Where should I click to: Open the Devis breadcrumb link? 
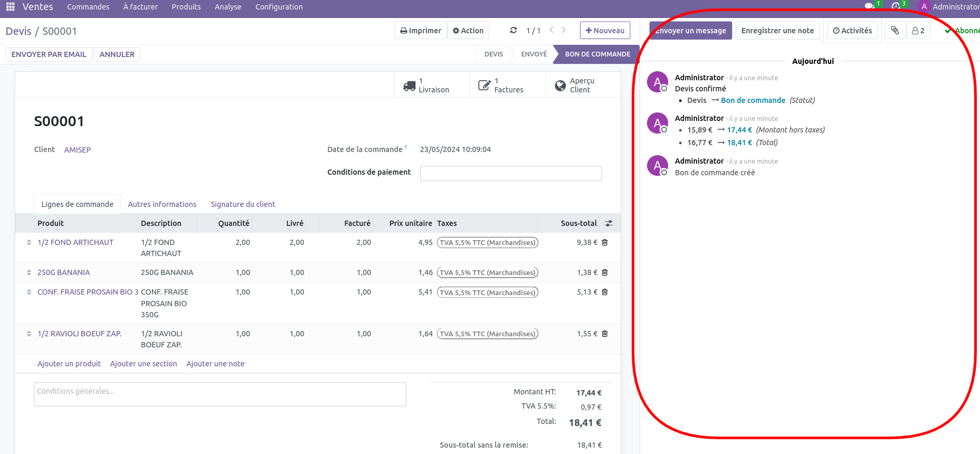pyautogui.click(x=18, y=31)
